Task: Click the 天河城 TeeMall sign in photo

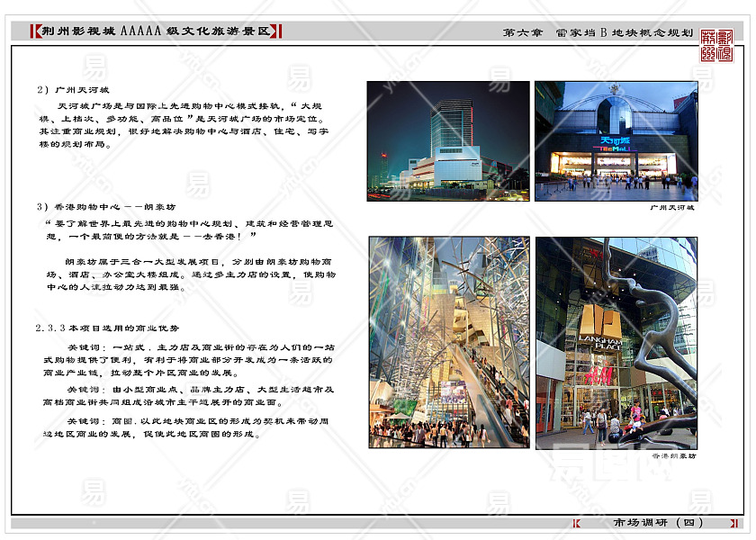Action: coord(616,142)
